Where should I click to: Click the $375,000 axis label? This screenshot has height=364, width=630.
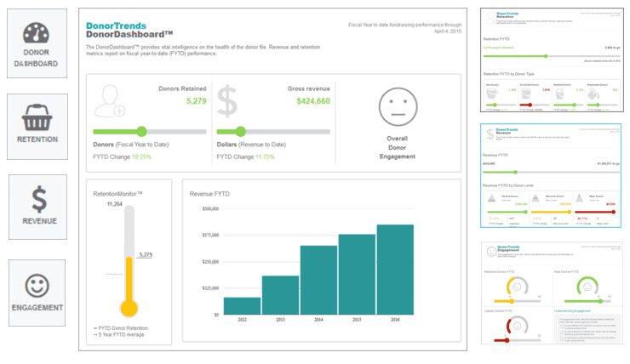click(210, 236)
